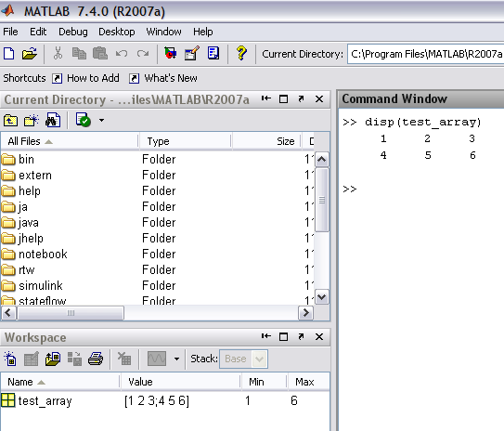The image size is (504, 431).
Task: Click the Max column header in Workspace
Action: (x=308, y=382)
